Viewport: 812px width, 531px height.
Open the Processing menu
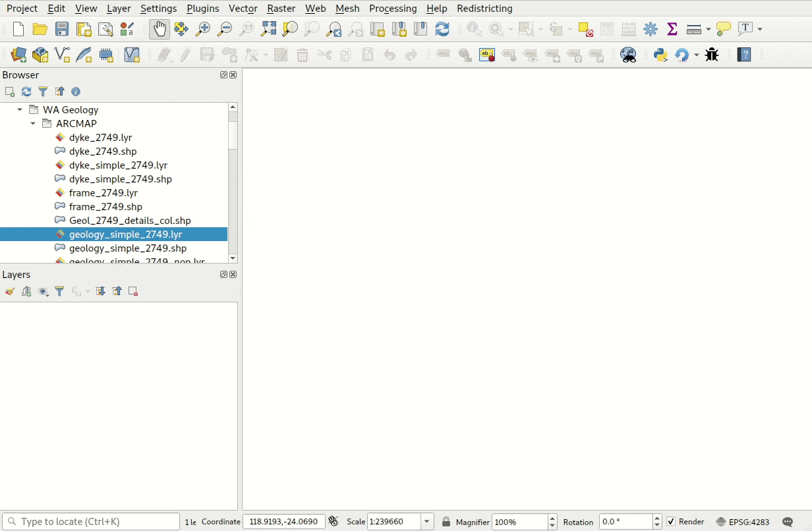point(393,9)
